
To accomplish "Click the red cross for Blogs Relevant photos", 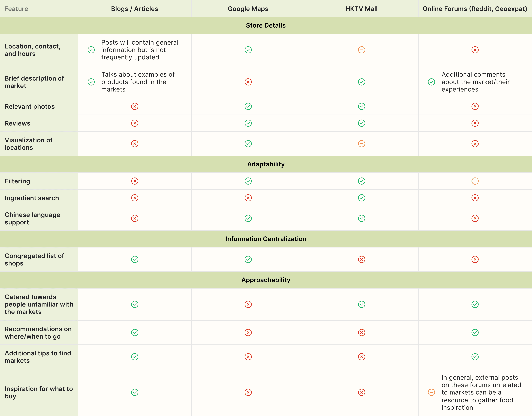I will [135, 106].
